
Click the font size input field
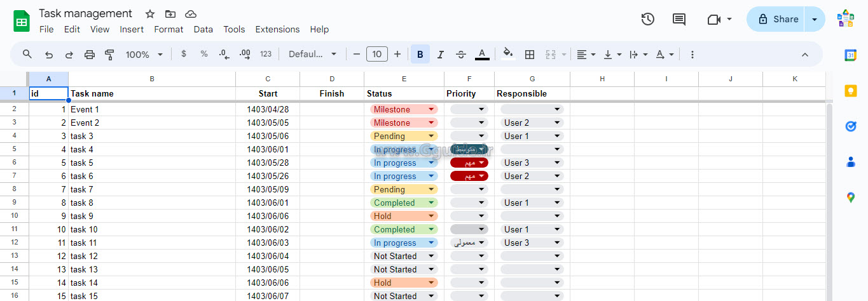(377, 55)
